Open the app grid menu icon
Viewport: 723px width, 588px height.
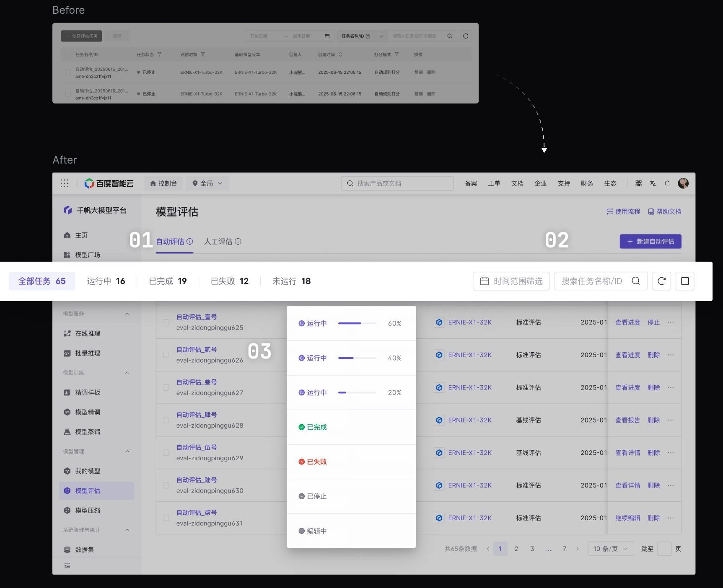click(65, 183)
